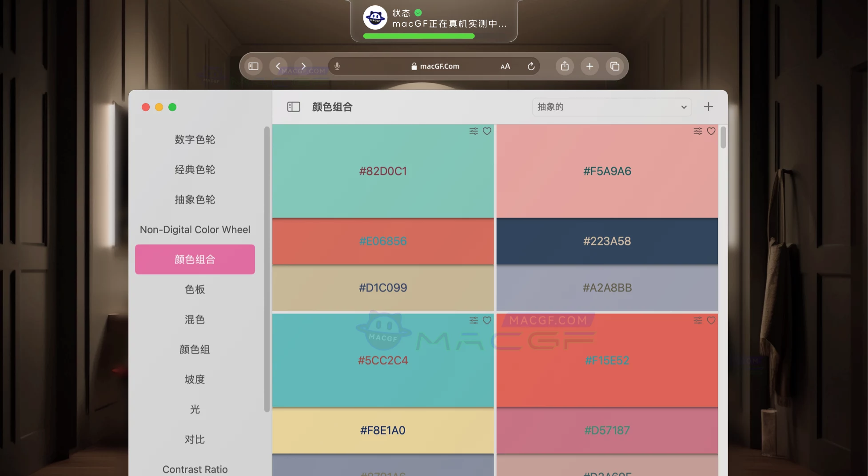Screen dimensions: 868x476
Task: Reload the page with the refresh icon
Action: coord(531,66)
